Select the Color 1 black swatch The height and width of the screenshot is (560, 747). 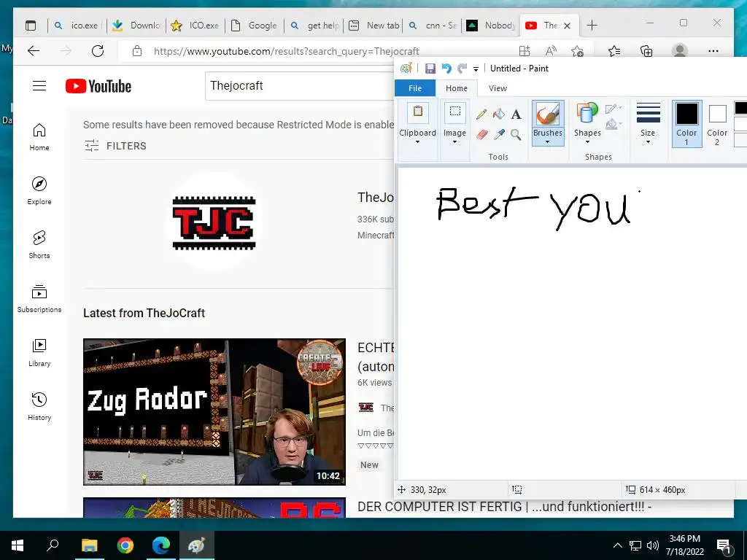[x=687, y=114]
